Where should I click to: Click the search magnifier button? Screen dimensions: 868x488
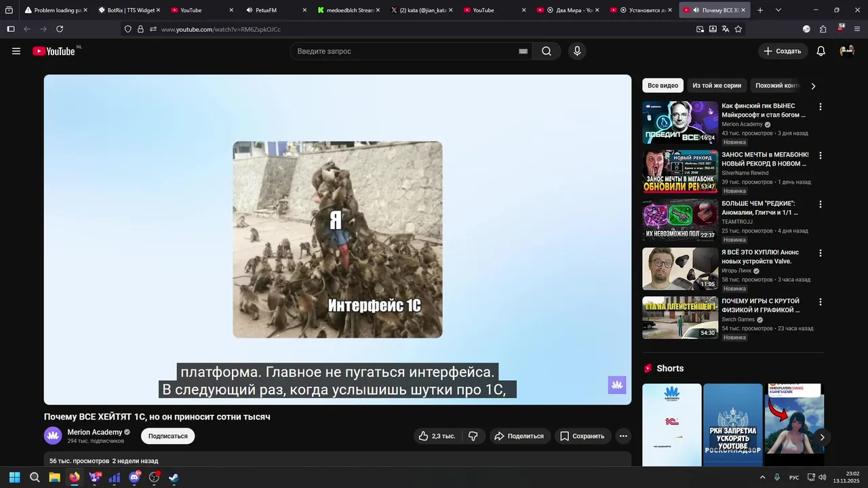pyautogui.click(x=547, y=51)
